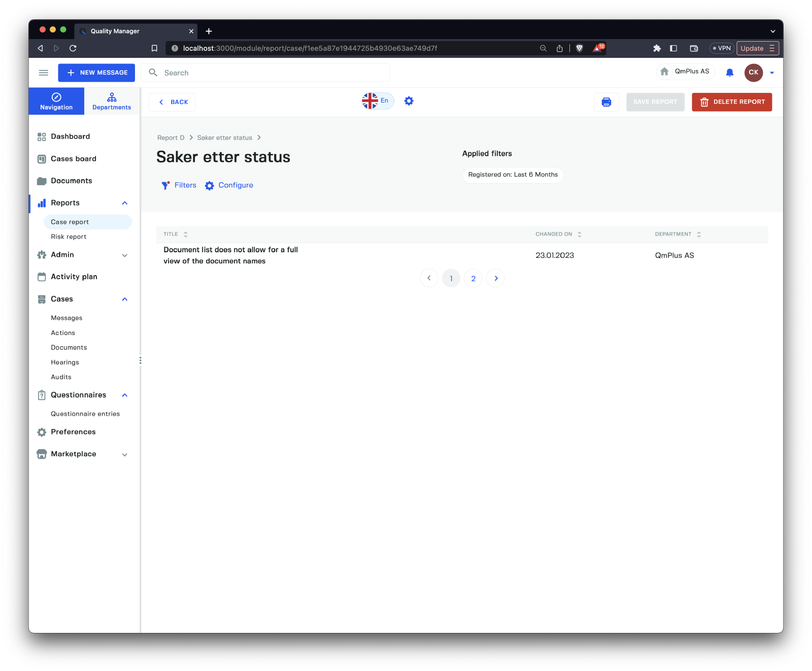The width and height of the screenshot is (812, 671).
Task: Toggle the language switch labeled En
Action: [378, 101]
